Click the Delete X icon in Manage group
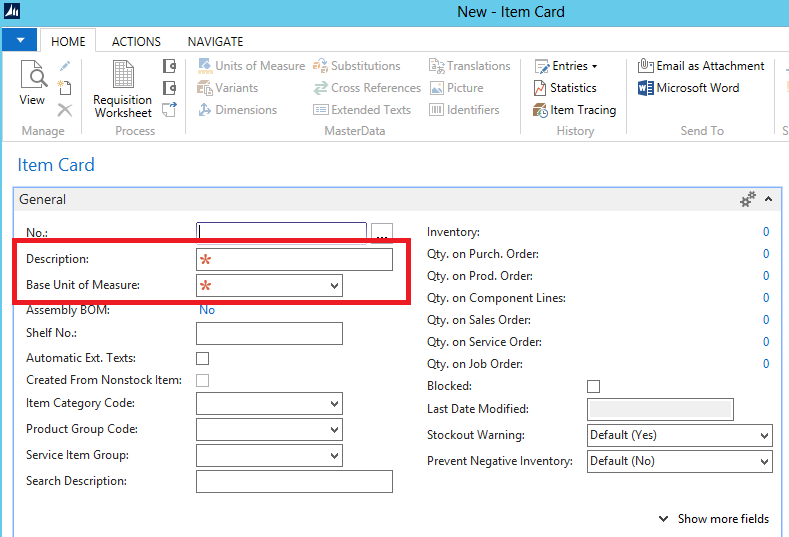 click(x=64, y=110)
